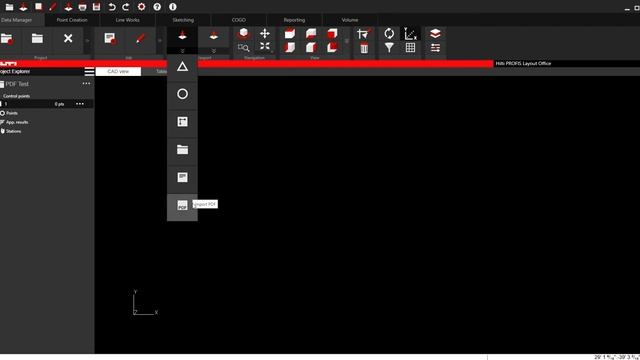Select the bottom-row second cube view icon

311,47
